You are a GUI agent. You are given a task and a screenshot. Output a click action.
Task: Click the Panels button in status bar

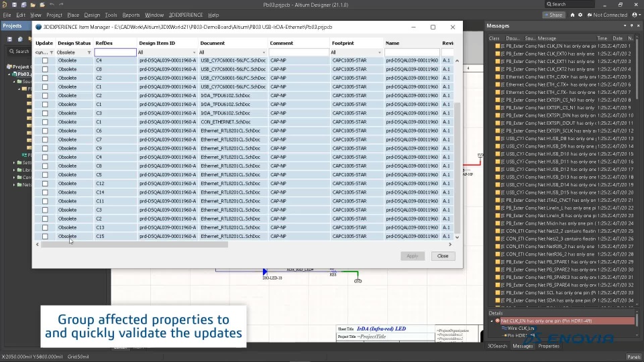tap(634, 357)
